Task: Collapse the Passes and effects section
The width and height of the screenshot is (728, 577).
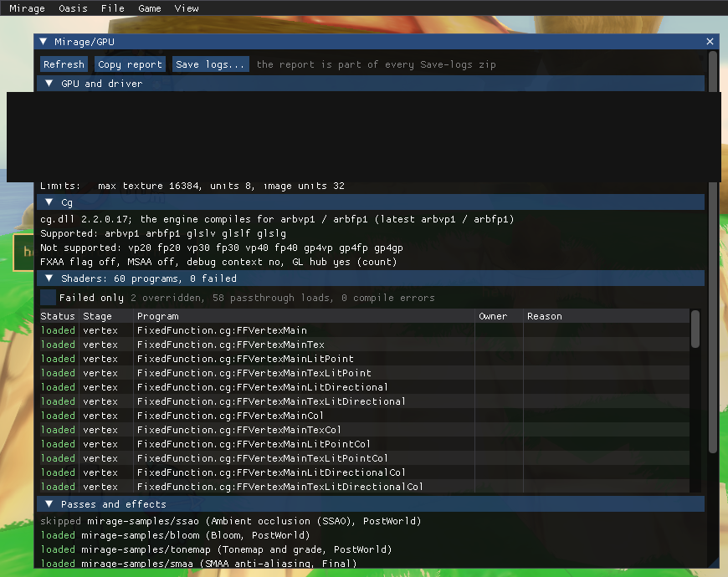Action: pos(371,504)
